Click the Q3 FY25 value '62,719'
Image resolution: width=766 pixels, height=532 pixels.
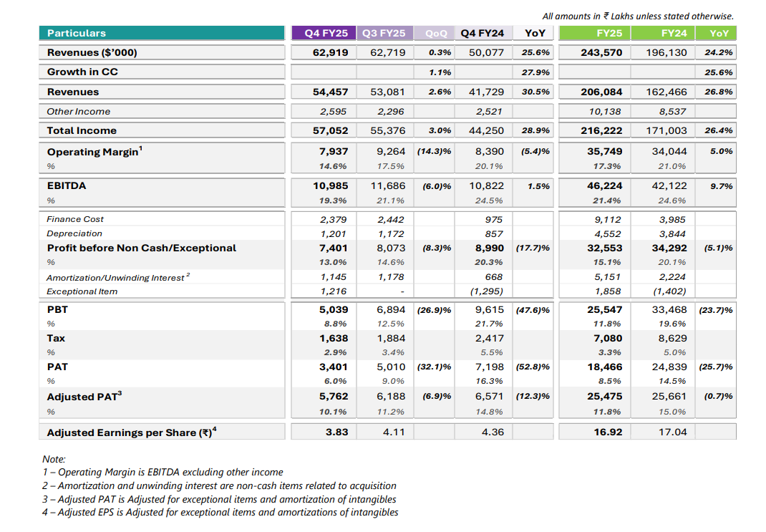coord(387,52)
